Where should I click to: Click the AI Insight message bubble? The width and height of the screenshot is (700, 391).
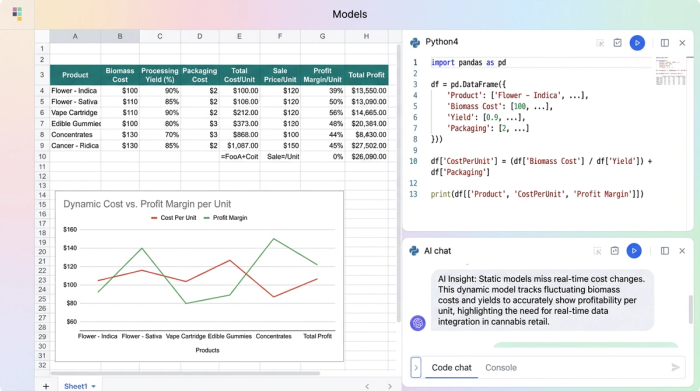coord(542,300)
